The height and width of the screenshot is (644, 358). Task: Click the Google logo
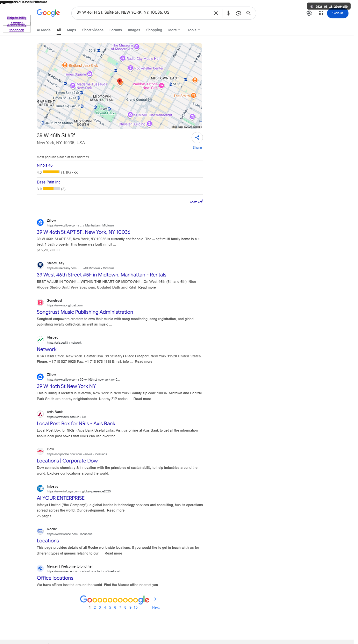click(48, 13)
